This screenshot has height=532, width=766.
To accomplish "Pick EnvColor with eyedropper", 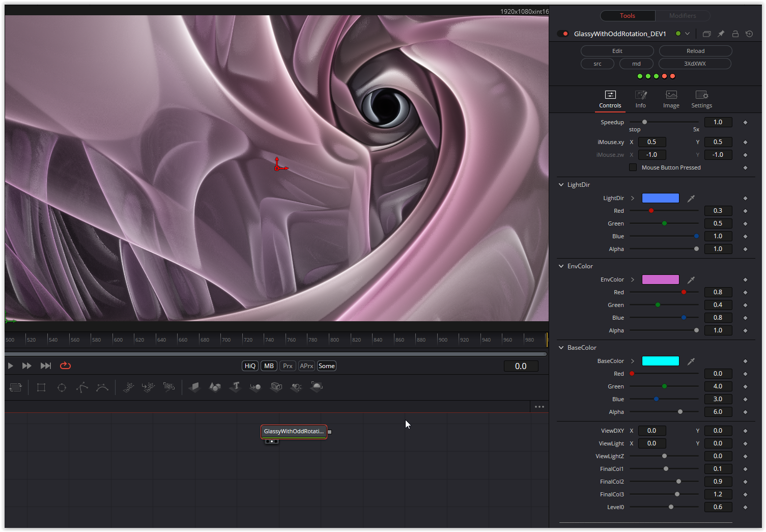I will point(691,279).
